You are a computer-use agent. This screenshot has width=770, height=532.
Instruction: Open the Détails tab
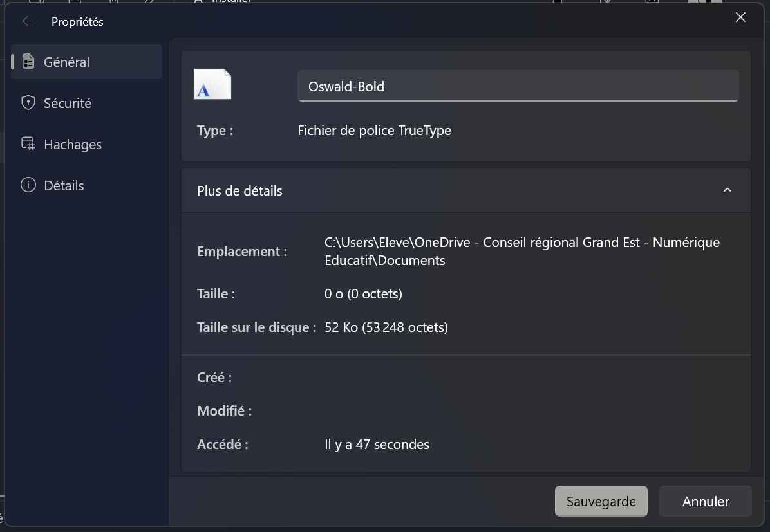(64, 185)
